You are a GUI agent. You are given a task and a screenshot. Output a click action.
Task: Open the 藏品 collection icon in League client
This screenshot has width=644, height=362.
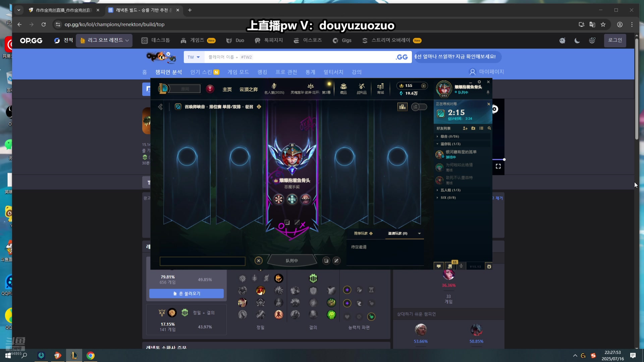[x=343, y=88]
